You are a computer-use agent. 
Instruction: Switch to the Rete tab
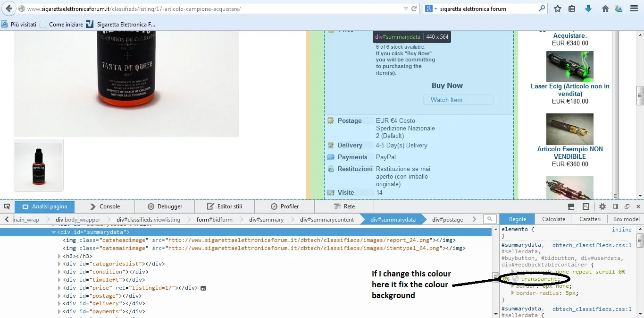[x=344, y=206]
